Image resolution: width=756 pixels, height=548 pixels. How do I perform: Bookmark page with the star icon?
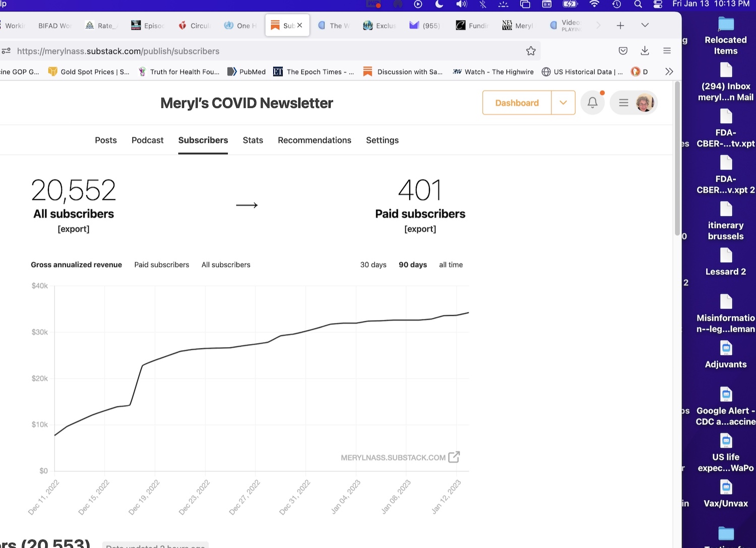tap(531, 51)
